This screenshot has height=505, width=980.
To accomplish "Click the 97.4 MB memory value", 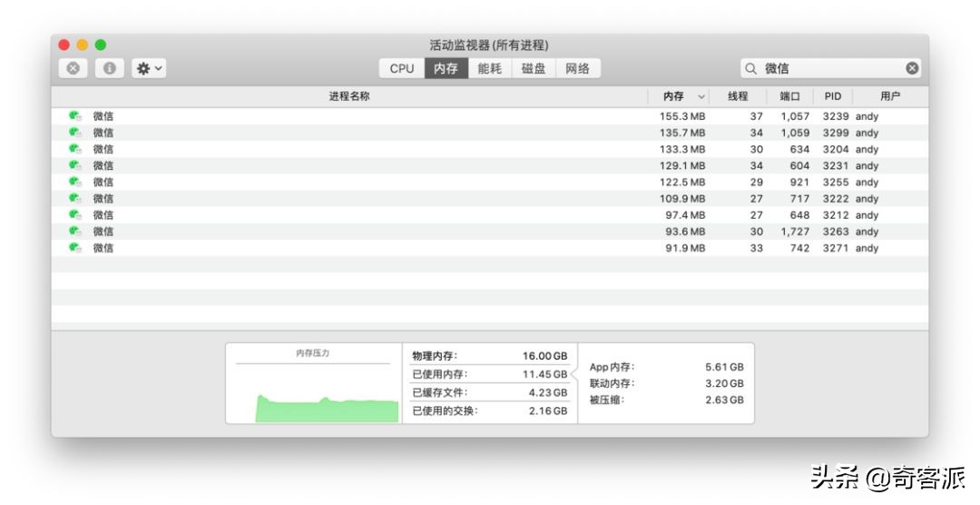I will [x=685, y=215].
